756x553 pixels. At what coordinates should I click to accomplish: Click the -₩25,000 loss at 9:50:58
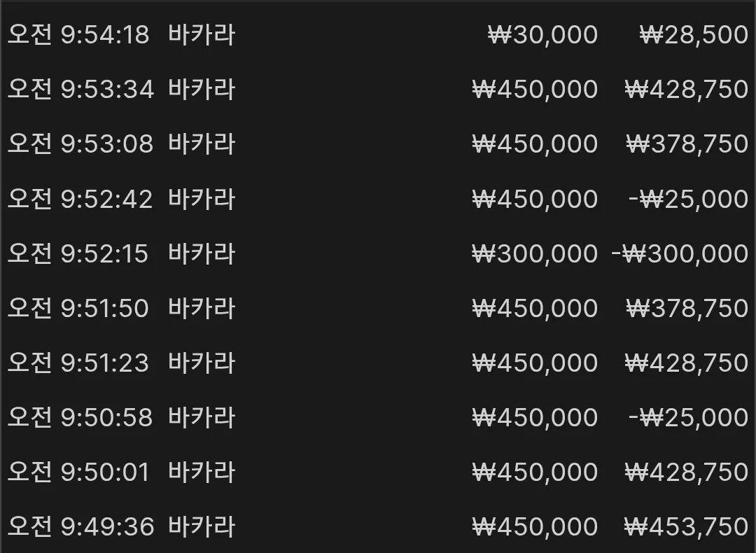tap(689, 417)
